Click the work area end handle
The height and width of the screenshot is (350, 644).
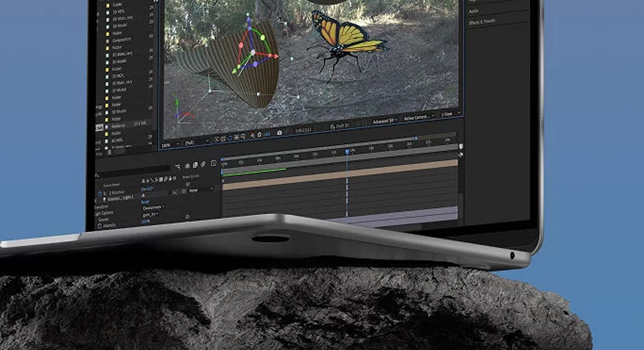[x=416, y=138]
